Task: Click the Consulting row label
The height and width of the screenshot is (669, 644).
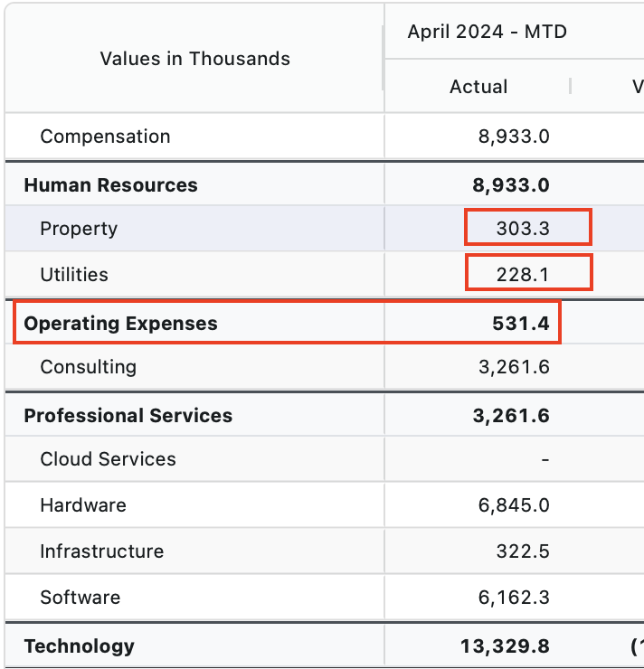Action: (x=89, y=367)
